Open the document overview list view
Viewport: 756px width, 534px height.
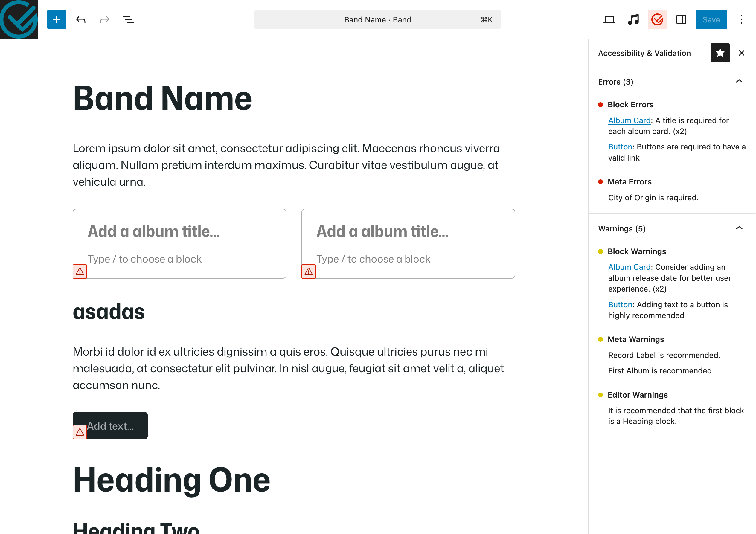(128, 19)
